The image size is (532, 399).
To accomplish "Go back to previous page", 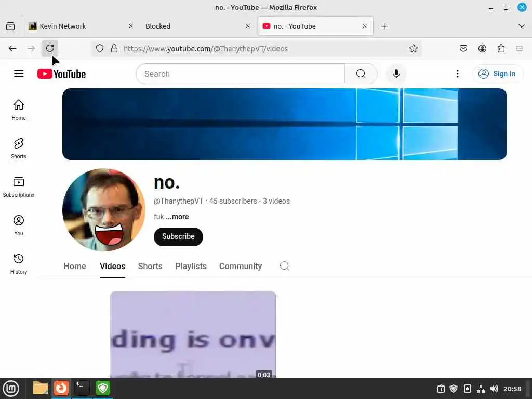I will point(12,48).
